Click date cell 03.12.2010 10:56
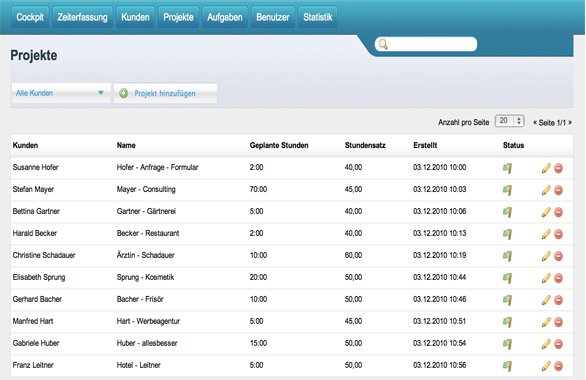586x380 pixels. point(440,365)
